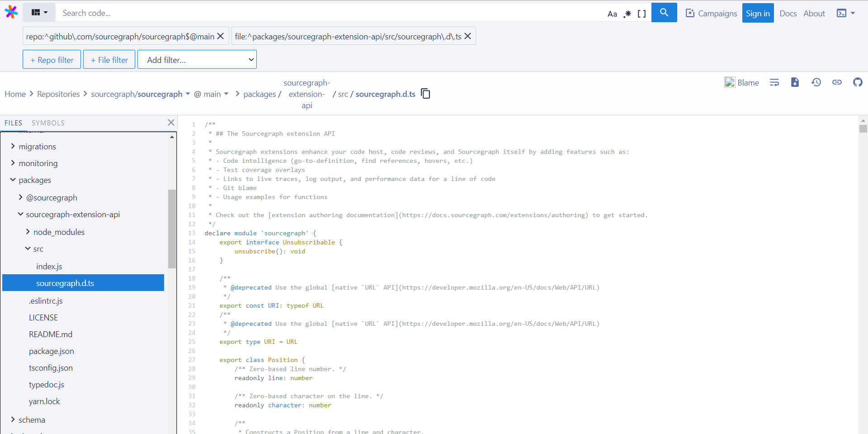Toggle case sensitivity in the search bar
This screenshot has height=434, width=868.
coord(613,13)
